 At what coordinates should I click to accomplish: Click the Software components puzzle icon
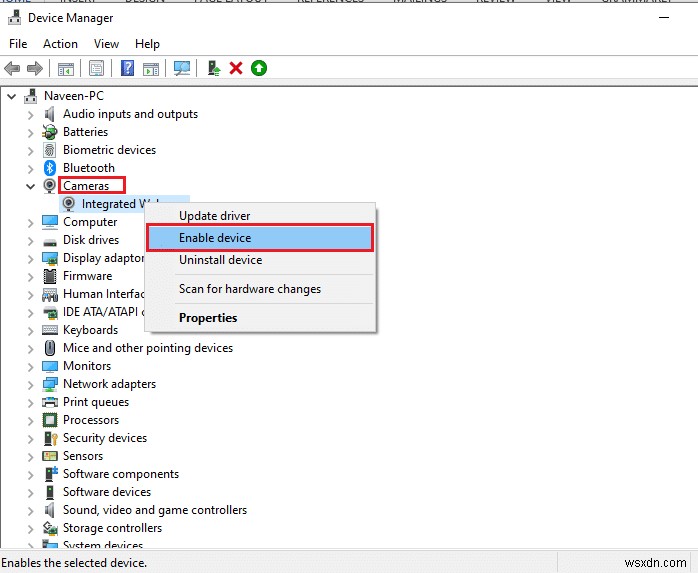[x=51, y=474]
